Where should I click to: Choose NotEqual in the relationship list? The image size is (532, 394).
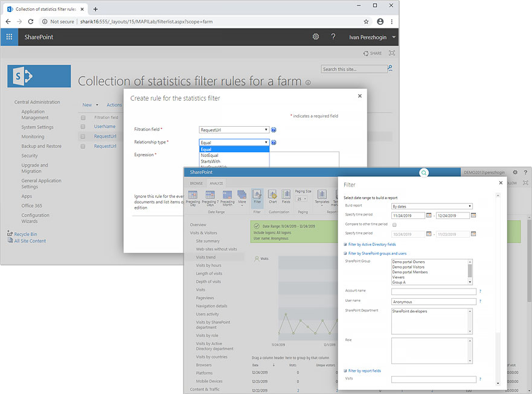234,155
